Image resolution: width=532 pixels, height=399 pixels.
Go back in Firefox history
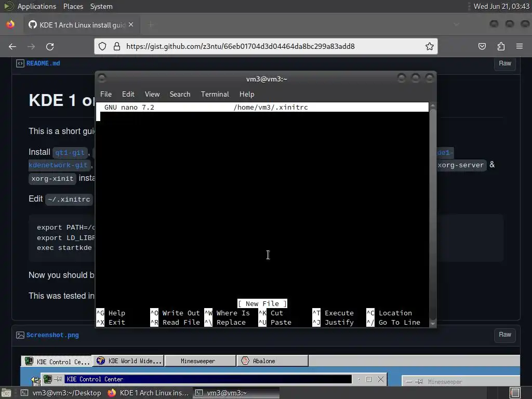(x=12, y=46)
